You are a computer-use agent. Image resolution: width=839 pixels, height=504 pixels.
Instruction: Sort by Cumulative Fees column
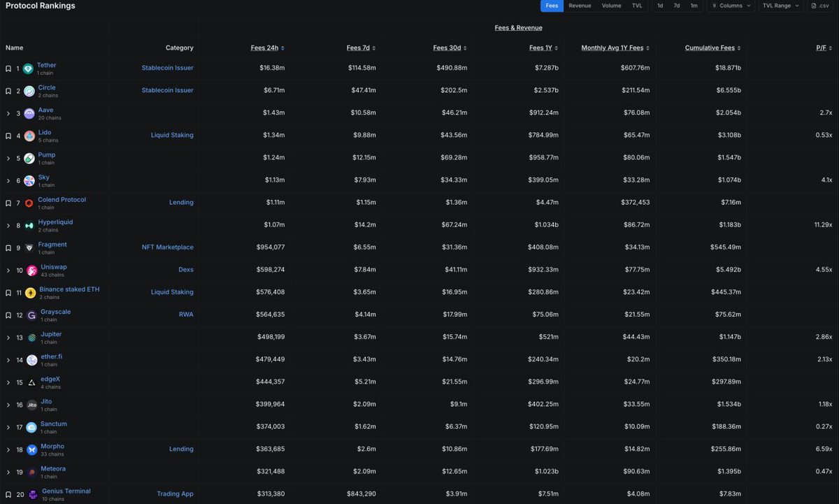pyautogui.click(x=713, y=48)
